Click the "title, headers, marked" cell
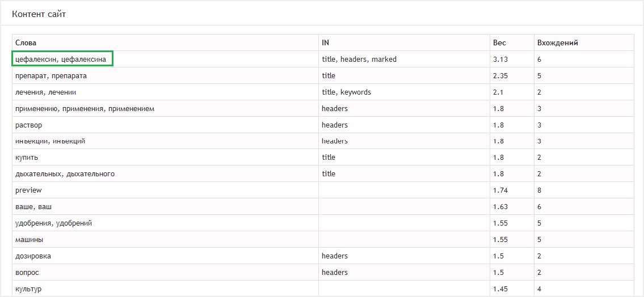This screenshot has height=297, width=644. pos(359,59)
